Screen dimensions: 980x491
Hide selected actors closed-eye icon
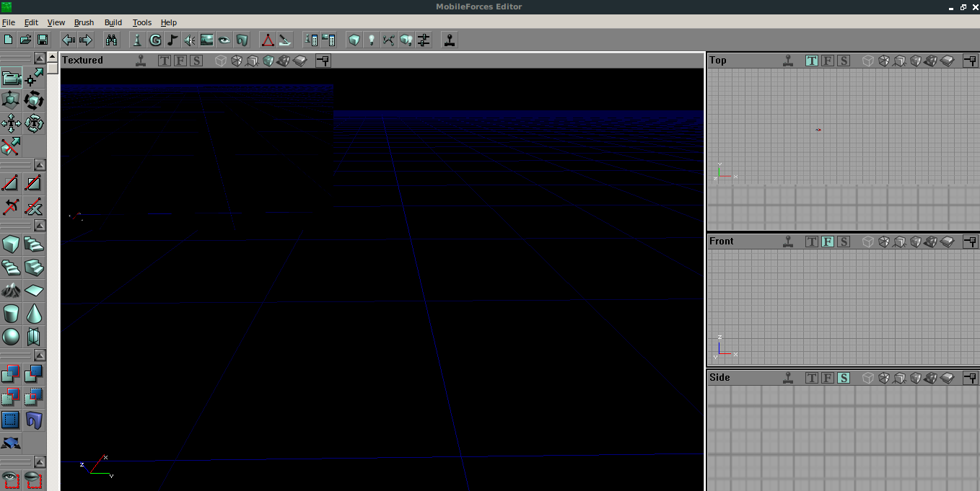click(34, 479)
